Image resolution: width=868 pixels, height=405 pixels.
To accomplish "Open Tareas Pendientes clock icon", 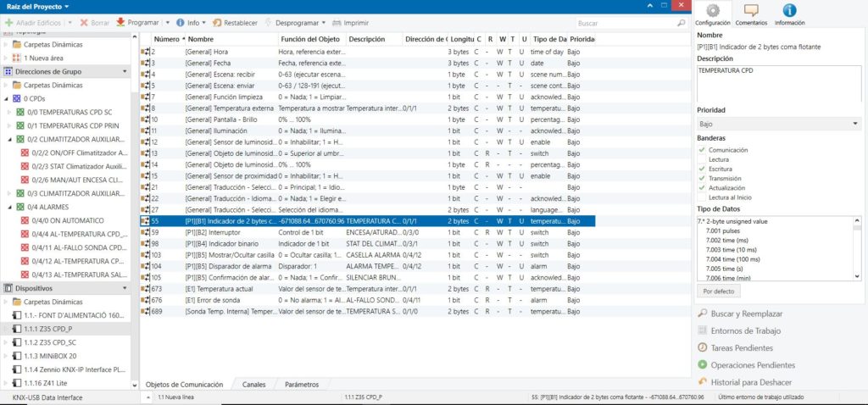I will tap(703, 347).
